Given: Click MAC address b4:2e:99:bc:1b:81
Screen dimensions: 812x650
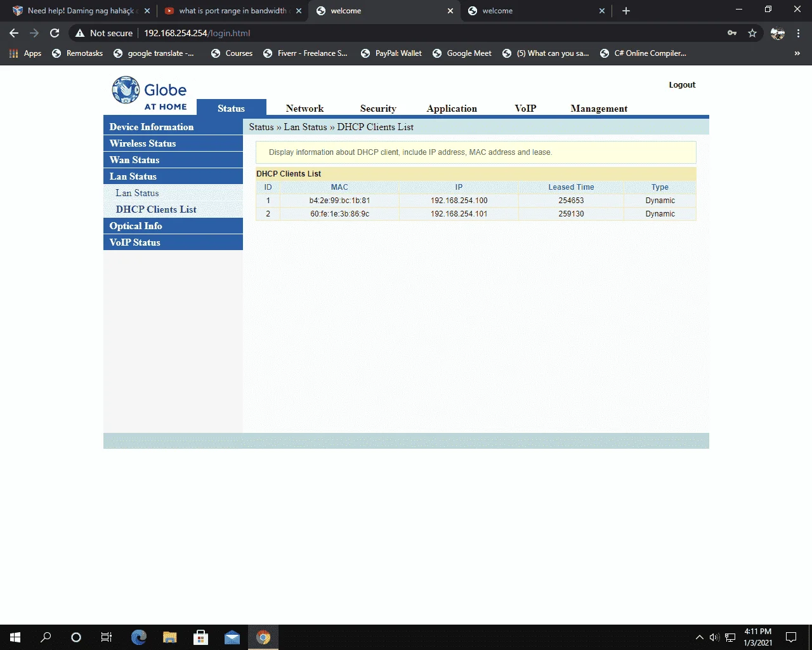Looking at the screenshot, I should tap(339, 201).
